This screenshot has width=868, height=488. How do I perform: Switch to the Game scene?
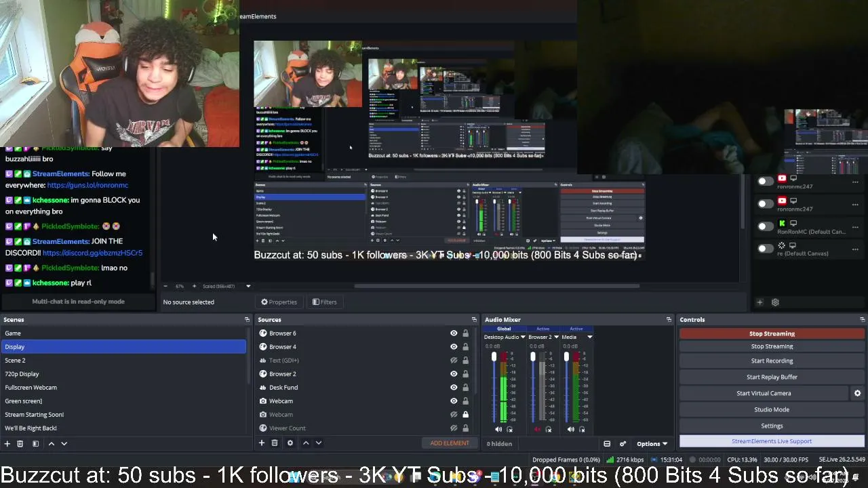[123, 333]
